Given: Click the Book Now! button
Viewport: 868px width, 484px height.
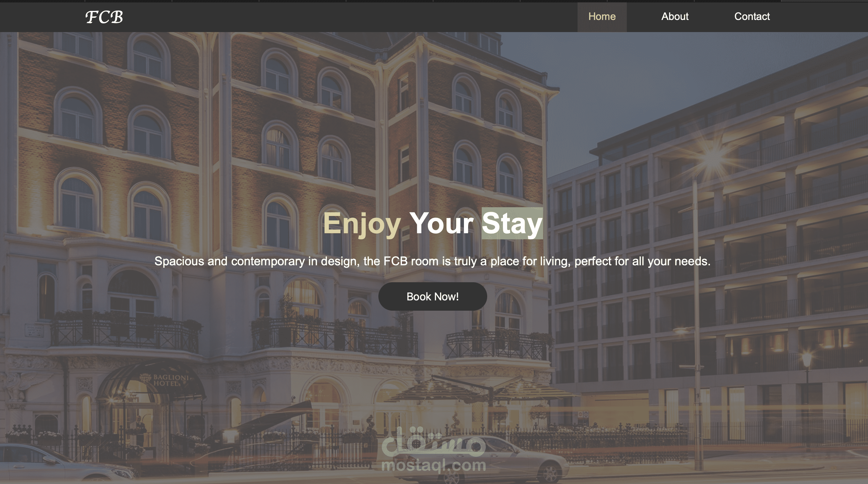Looking at the screenshot, I should pyautogui.click(x=433, y=296).
